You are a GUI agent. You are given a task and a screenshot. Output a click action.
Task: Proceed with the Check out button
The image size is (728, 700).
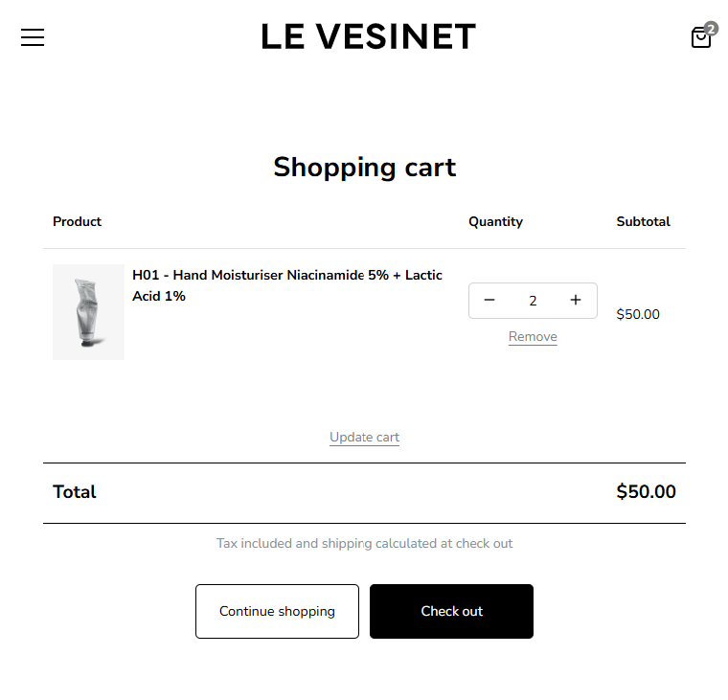[x=451, y=611]
